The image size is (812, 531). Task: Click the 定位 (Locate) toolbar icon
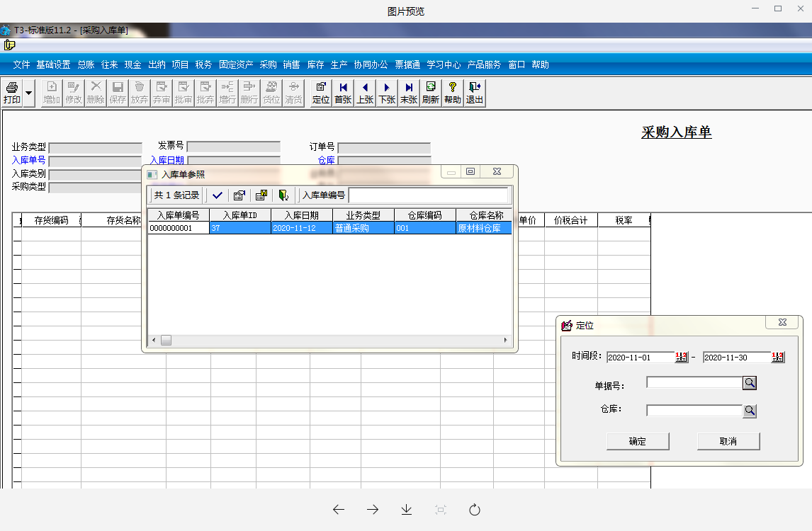[x=321, y=93]
